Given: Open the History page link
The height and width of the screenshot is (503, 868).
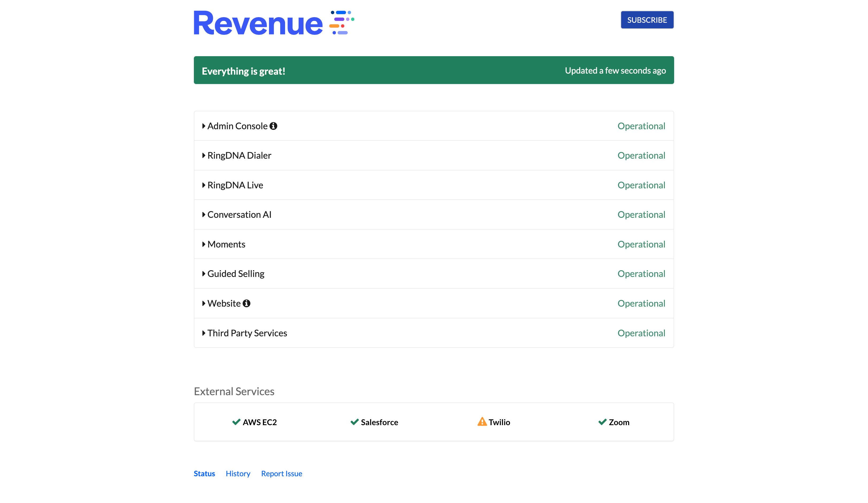Looking at the screenshot, I should click(x=238, y=474).
